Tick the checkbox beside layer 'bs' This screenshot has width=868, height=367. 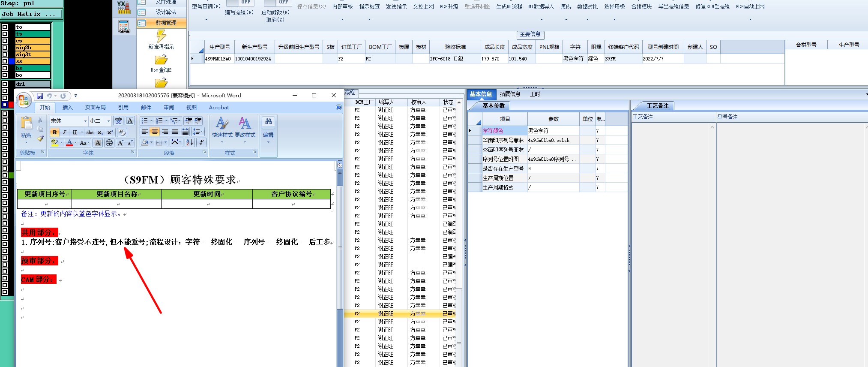pyautogui.click(x=5, y=68)
